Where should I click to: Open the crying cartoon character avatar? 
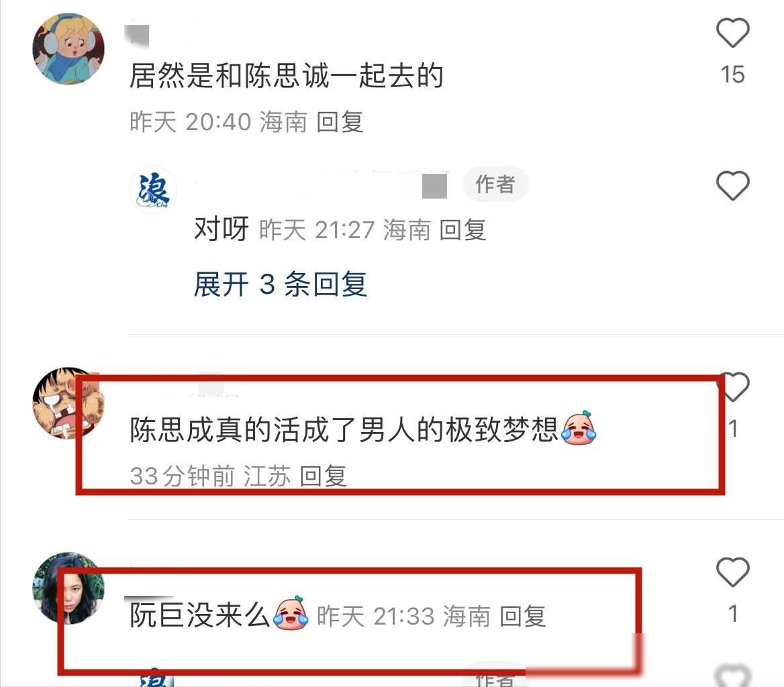point(68,403)
